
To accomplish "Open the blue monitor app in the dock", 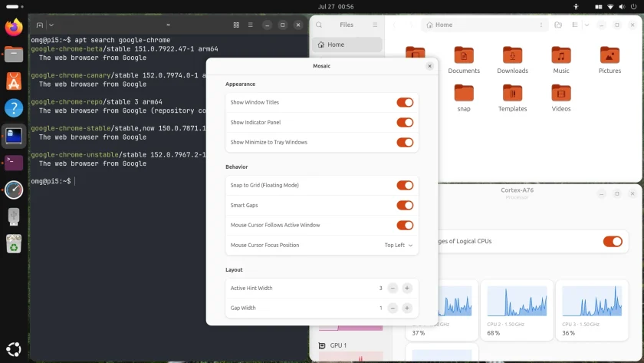I will click(x=14, y=136).
